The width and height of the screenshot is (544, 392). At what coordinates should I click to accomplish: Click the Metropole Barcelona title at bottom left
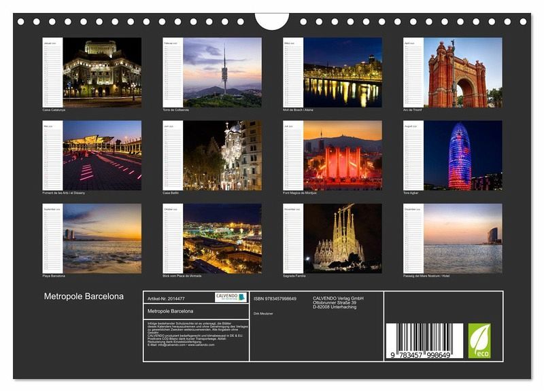(84, 297)
